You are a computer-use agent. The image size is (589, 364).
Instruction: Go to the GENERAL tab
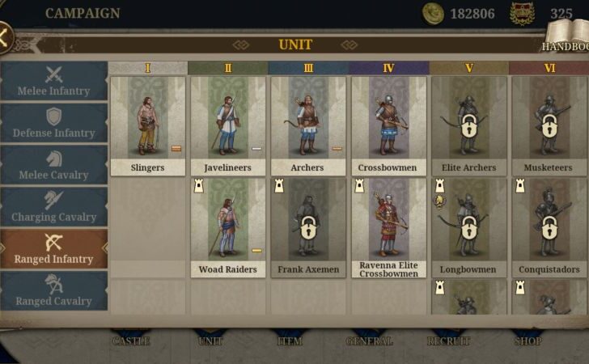click(369, 341)
